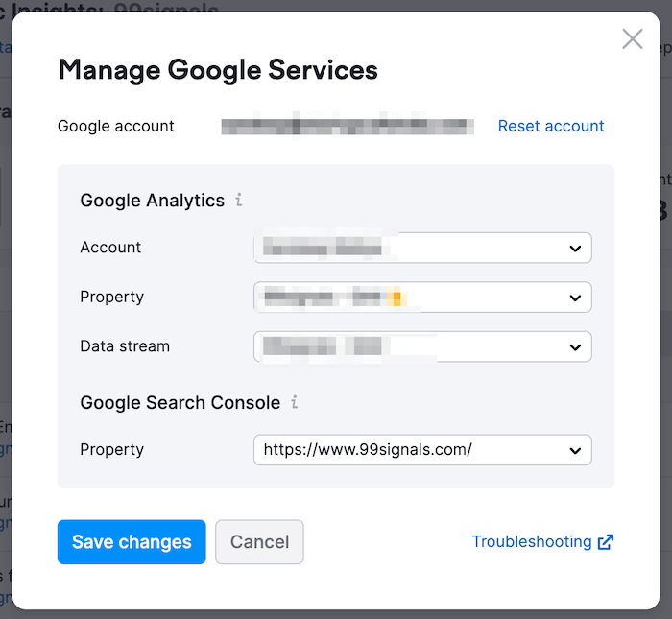Open the Data stream dropdown
This screenshot has width=672, height=619.
[422, 346]
